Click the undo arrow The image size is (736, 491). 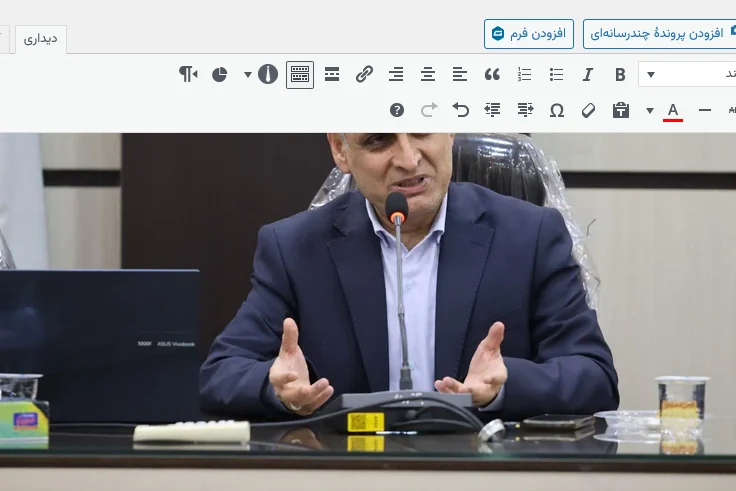461,110
